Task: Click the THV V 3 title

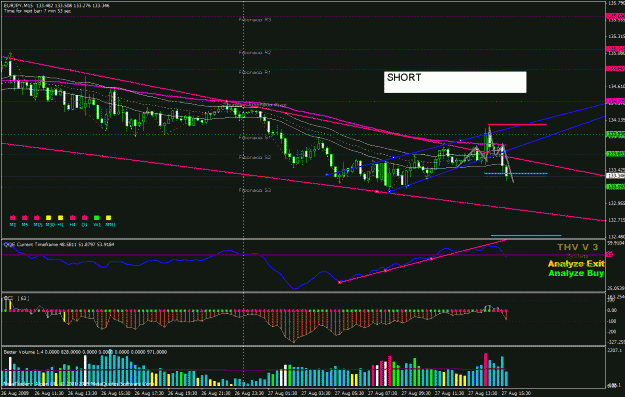Action: 578,247
